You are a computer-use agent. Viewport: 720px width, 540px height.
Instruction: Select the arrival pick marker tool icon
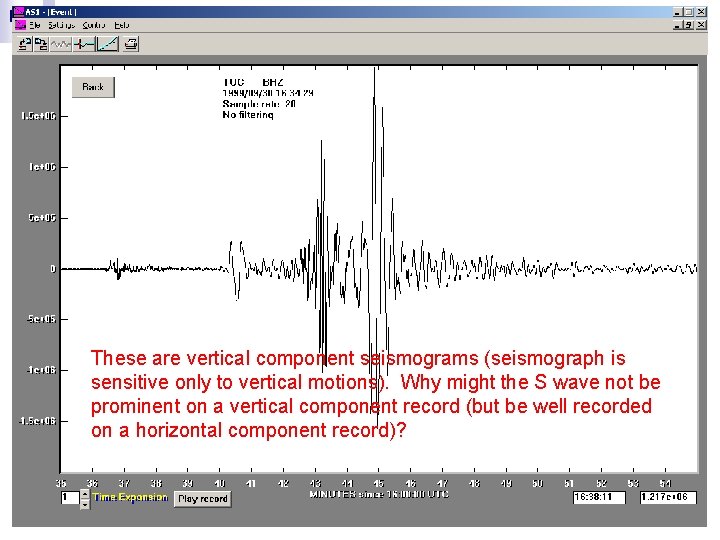(84, 44)
